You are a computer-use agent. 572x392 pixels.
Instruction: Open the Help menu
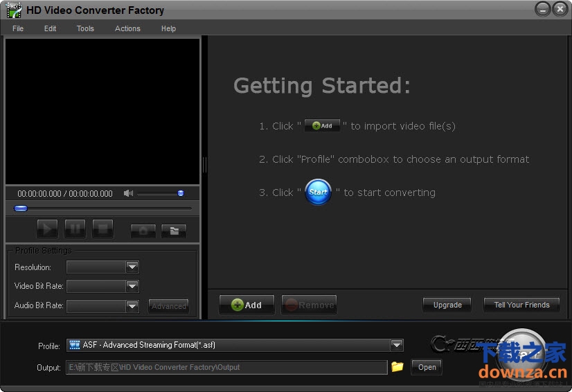point(168,28)
